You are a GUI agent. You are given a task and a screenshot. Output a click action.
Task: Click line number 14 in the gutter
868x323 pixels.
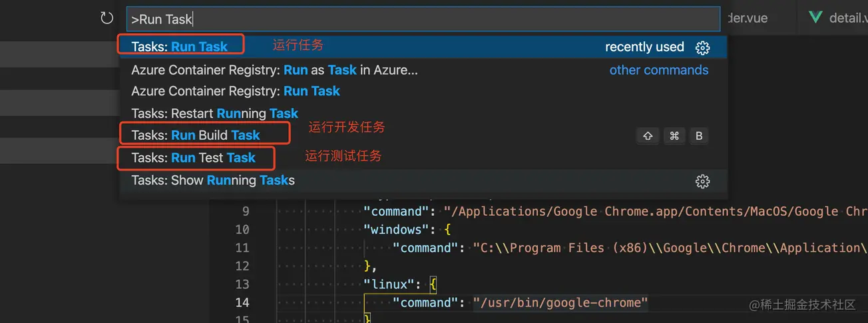click(x=242, y=302)
